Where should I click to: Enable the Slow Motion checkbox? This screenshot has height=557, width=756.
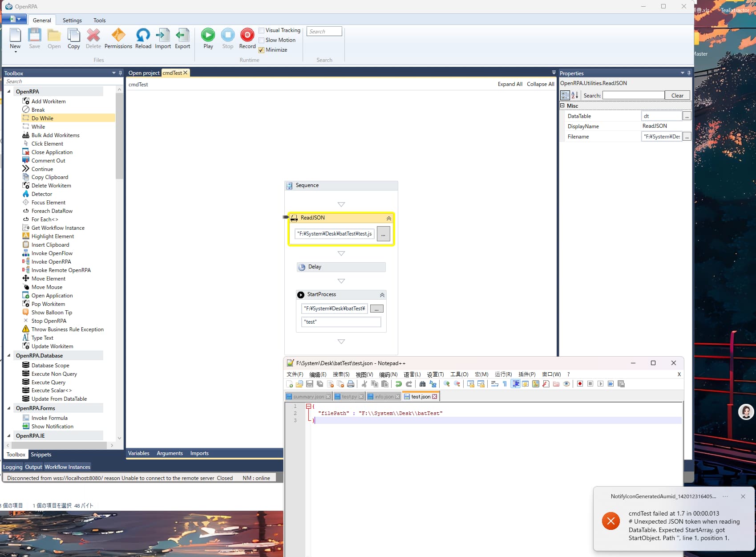coord(262,40)
